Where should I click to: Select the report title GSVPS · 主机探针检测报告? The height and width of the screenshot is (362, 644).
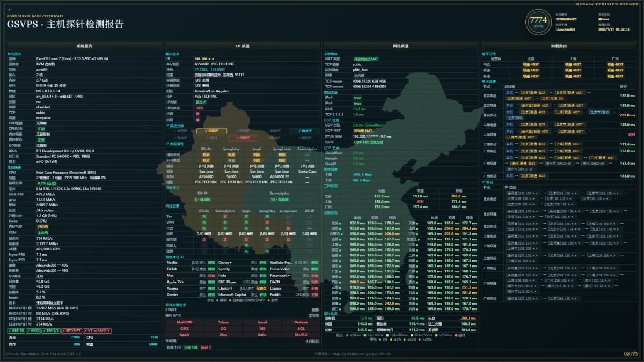click(x=65, y=24)
